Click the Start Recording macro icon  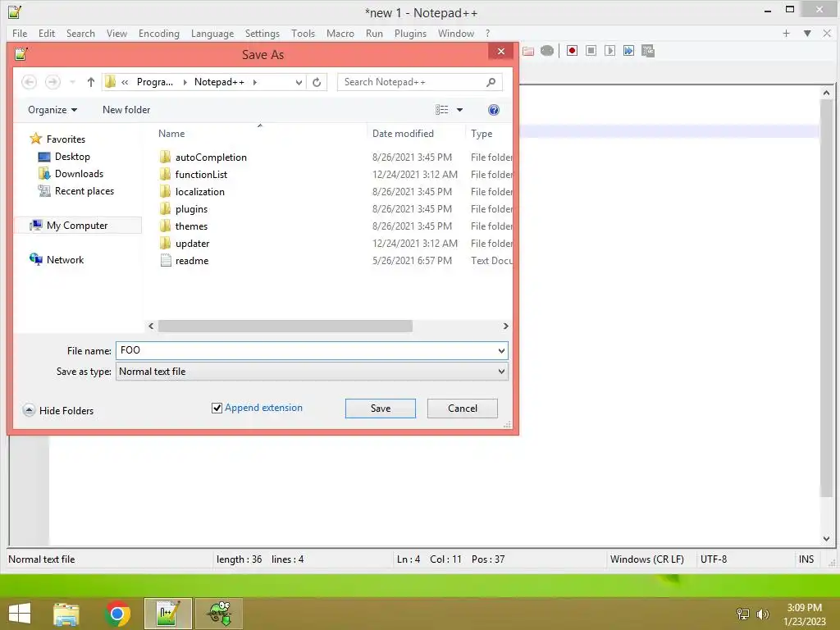click(x=572, y=51)
